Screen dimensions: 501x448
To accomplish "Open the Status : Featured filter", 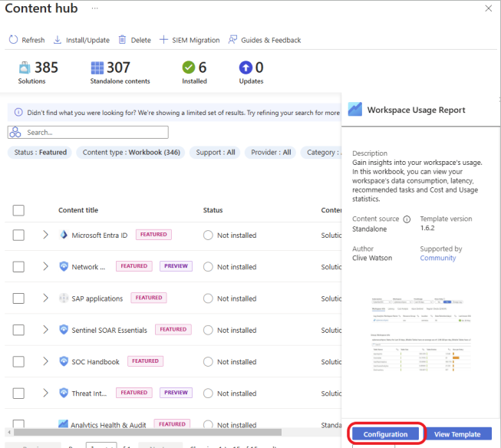I will click(x=40, y=153).
